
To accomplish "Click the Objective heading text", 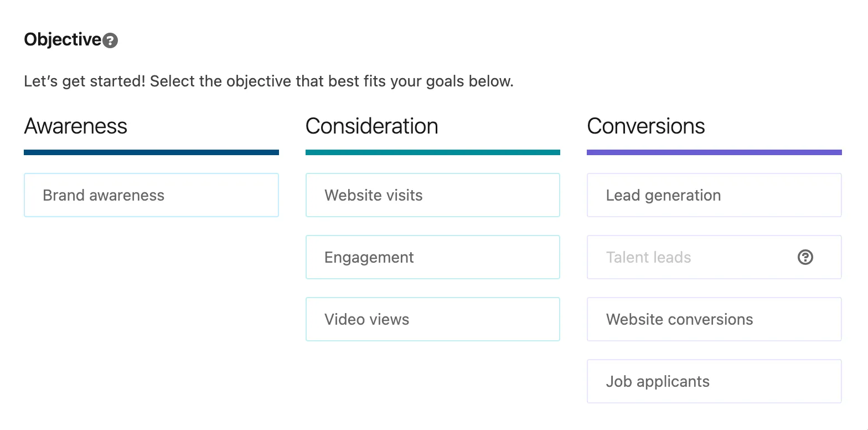I will (63, 39).
